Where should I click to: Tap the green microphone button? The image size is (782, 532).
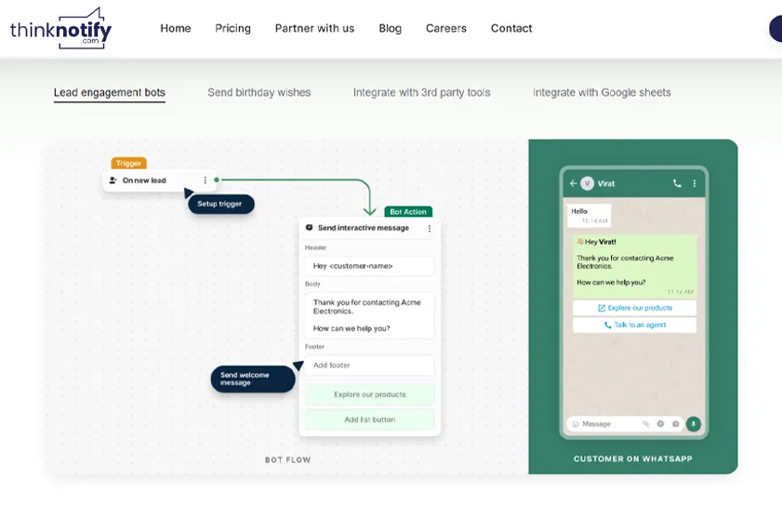693,423
